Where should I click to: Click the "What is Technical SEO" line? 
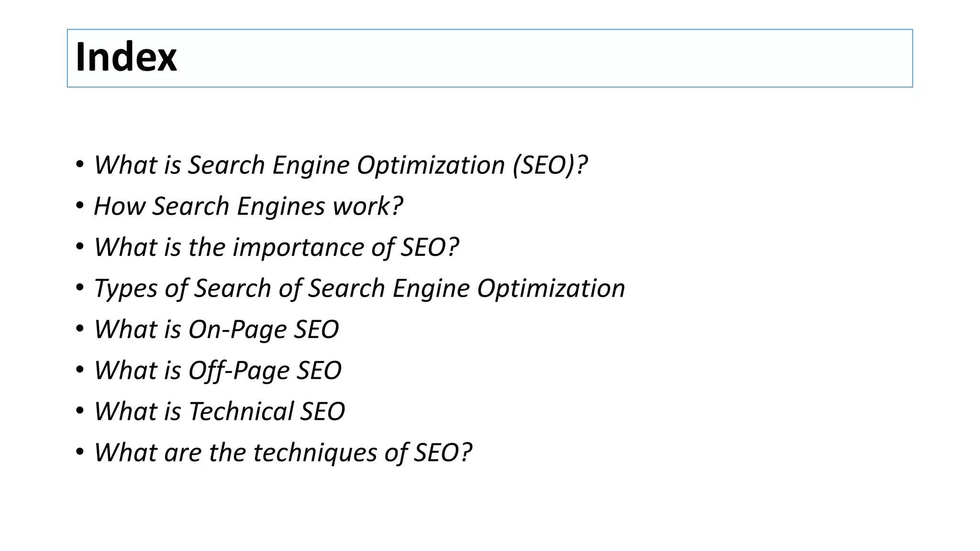(x=219, y=412)
